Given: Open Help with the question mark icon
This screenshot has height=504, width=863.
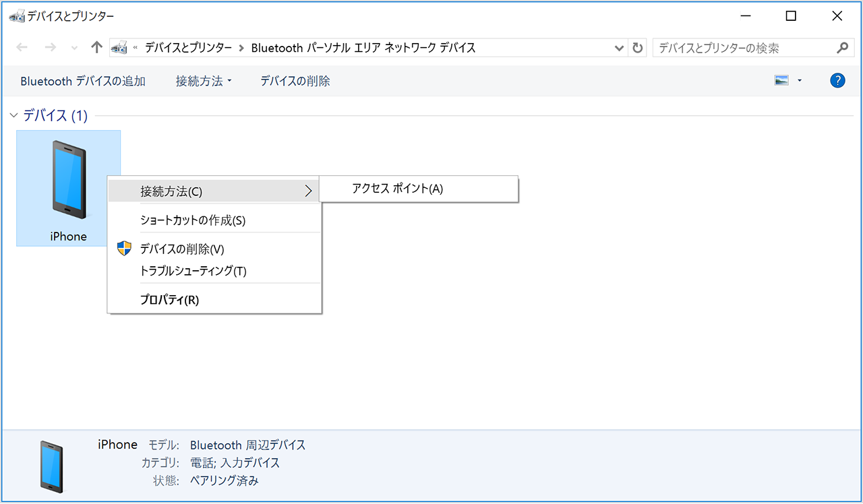Looking at the screenshot, I should [837, 81].
